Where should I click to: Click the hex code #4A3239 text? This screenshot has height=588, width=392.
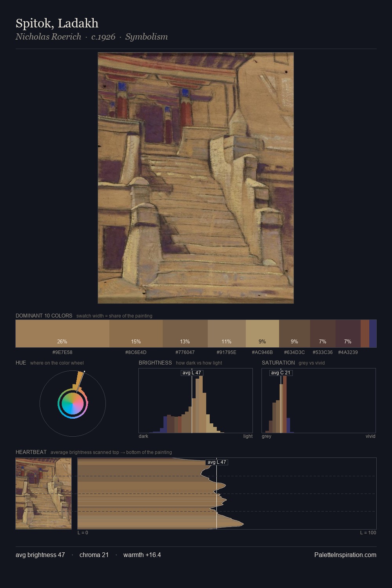click(348, 352)
